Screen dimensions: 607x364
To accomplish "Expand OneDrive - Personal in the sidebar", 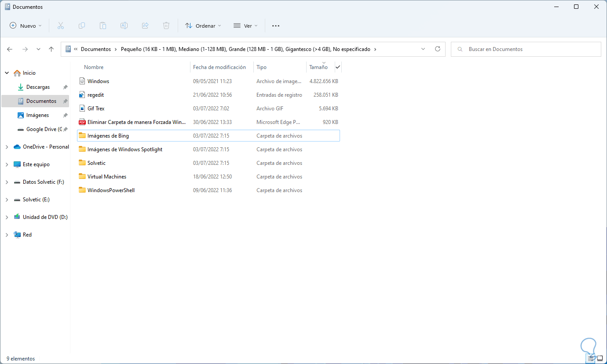I will pos(7,147).
